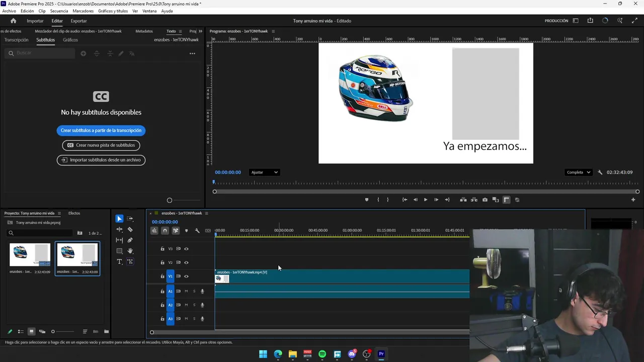Toggle visibility eye for track V3
This screenshot has height=362, width=644.
point(186,249)
